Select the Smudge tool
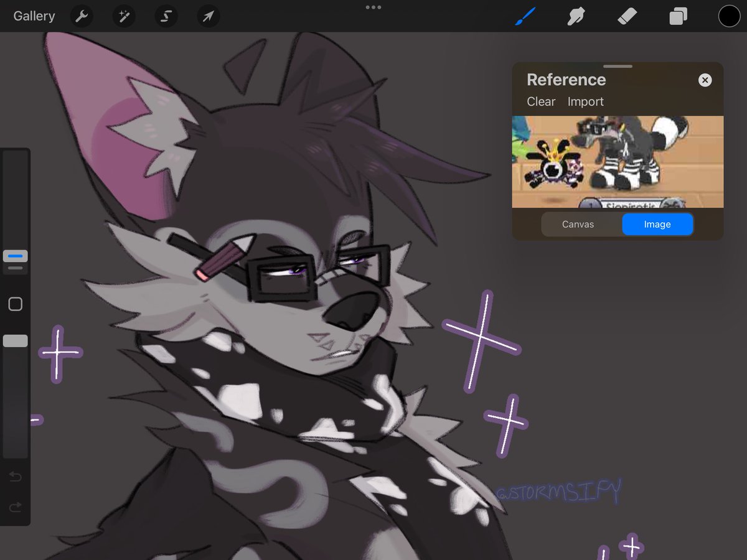This screenshot has width=747, height=560. click(576, 16)
